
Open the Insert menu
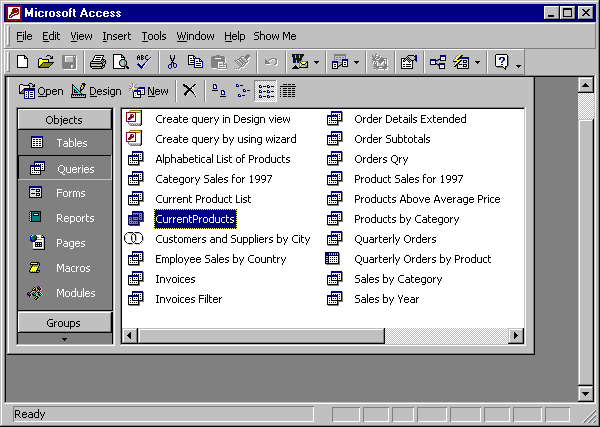(117, 36)
